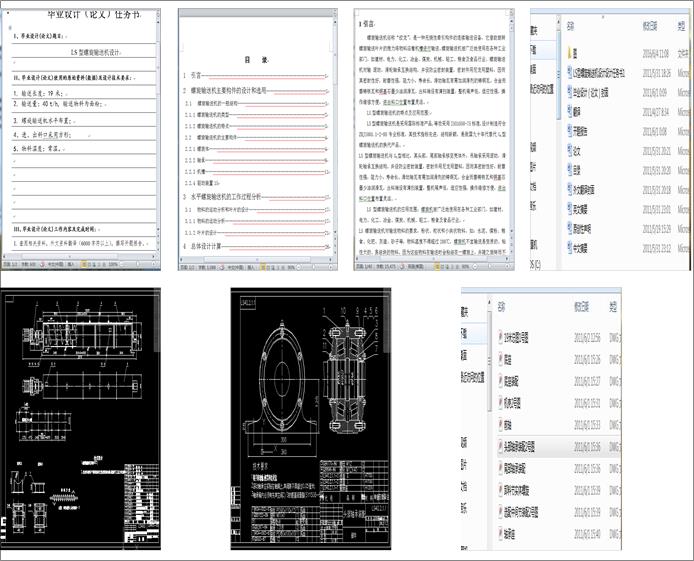Open the LS型螺旋输送机设计任务书 Word file
This screenshot has width=694, height=561.
[x=598, y=73]
